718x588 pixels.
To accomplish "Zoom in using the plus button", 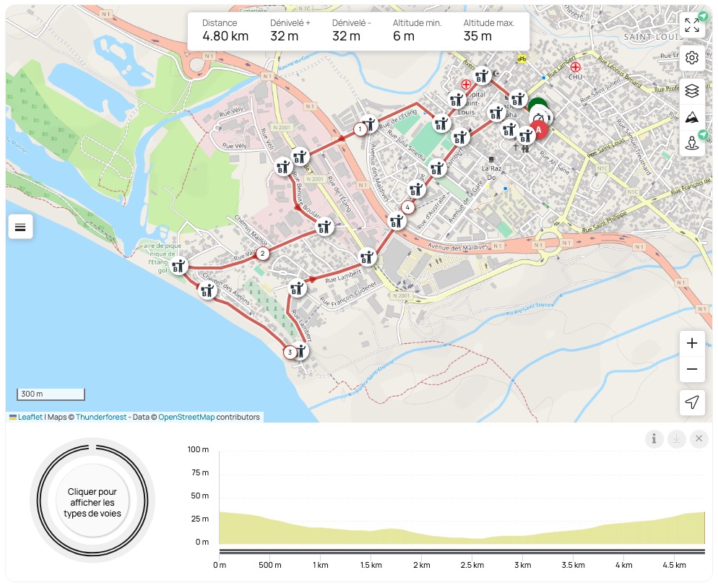I will point(692,343).
